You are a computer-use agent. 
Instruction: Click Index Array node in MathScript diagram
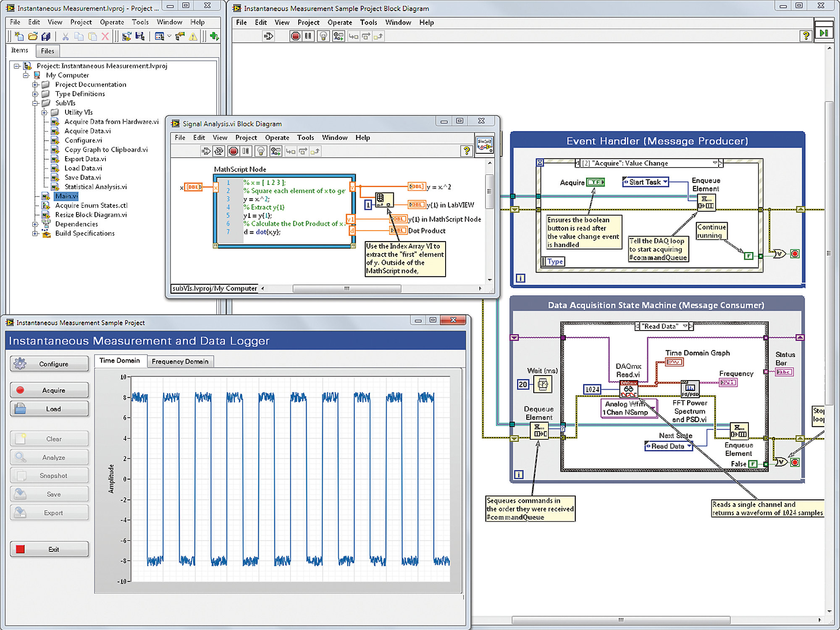384,200
